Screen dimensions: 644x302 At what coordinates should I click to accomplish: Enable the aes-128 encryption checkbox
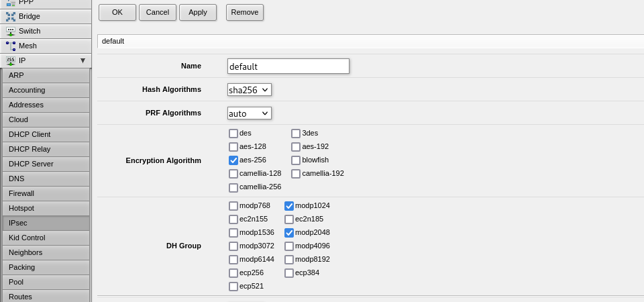[x=233, y=147]
